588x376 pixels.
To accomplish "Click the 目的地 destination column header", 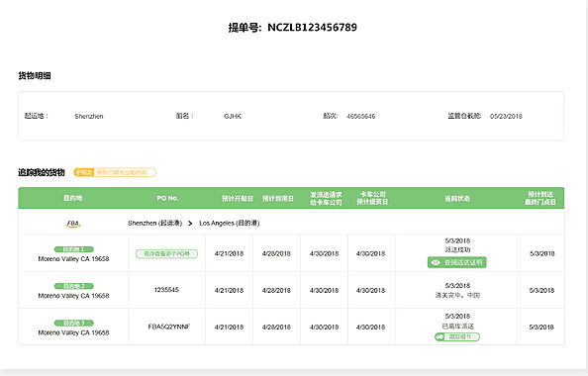I will [73, 198].
